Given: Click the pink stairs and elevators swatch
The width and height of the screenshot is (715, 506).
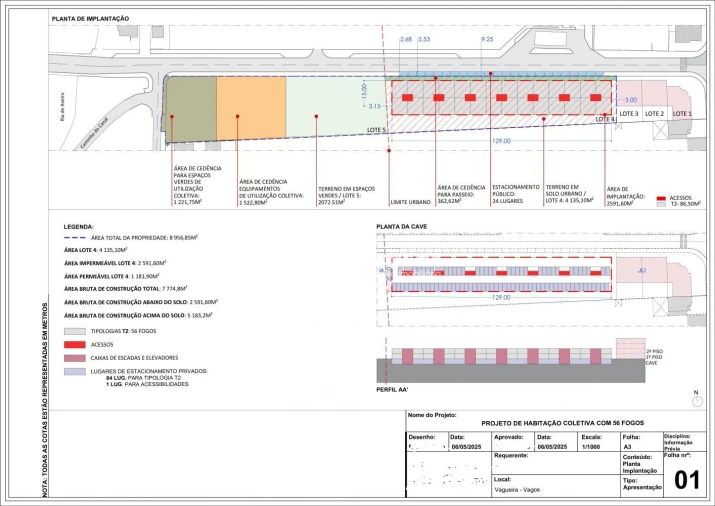Looking at the screenshot, I should point(76,357).
